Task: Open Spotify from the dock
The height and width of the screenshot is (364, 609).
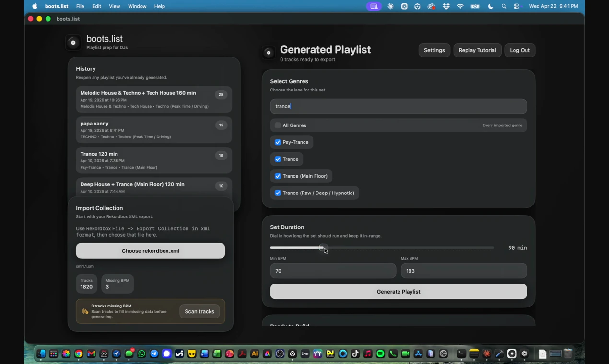Action: click(x=380, y=353)
